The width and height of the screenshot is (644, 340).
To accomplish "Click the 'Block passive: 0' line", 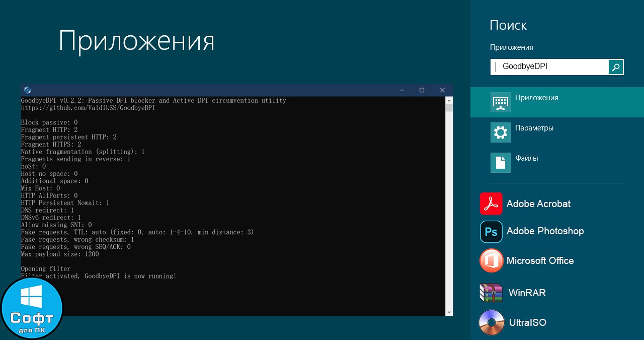I will (49, 122).
